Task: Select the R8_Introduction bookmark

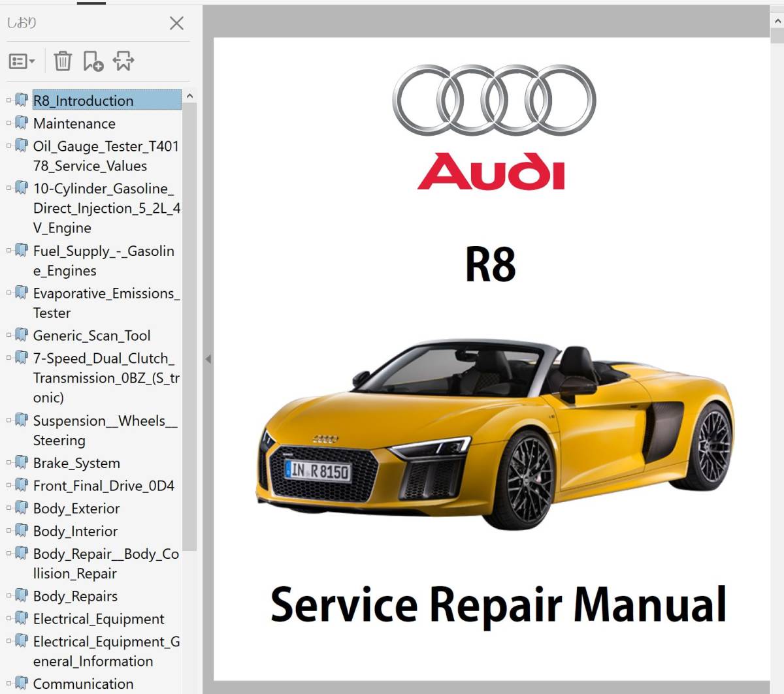Action: point(107,101)
